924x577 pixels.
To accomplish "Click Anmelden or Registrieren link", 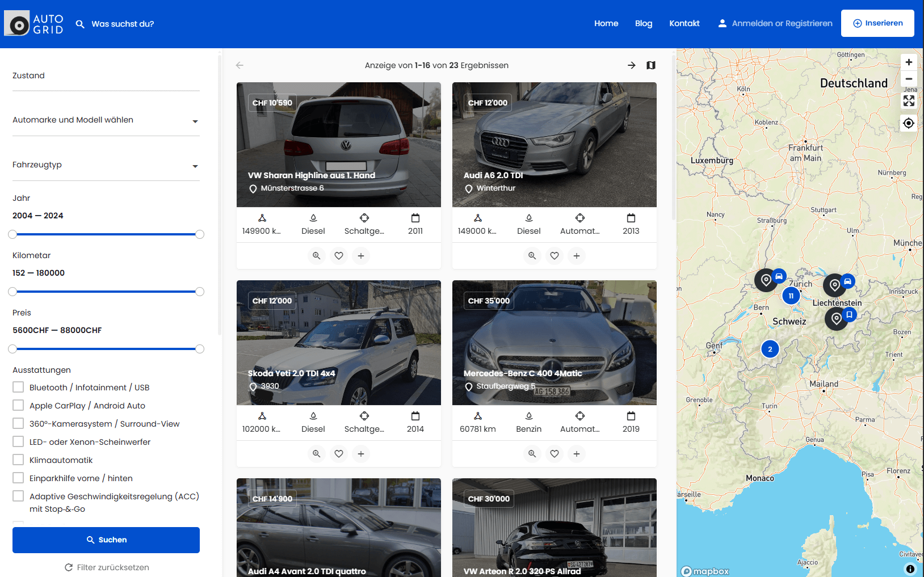I will [x=782, y=23].
